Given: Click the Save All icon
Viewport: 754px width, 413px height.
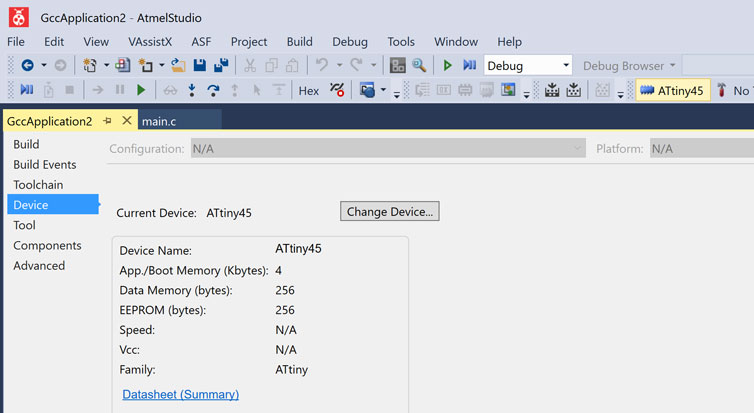Looking at the screenshot, I should (221, 65).
